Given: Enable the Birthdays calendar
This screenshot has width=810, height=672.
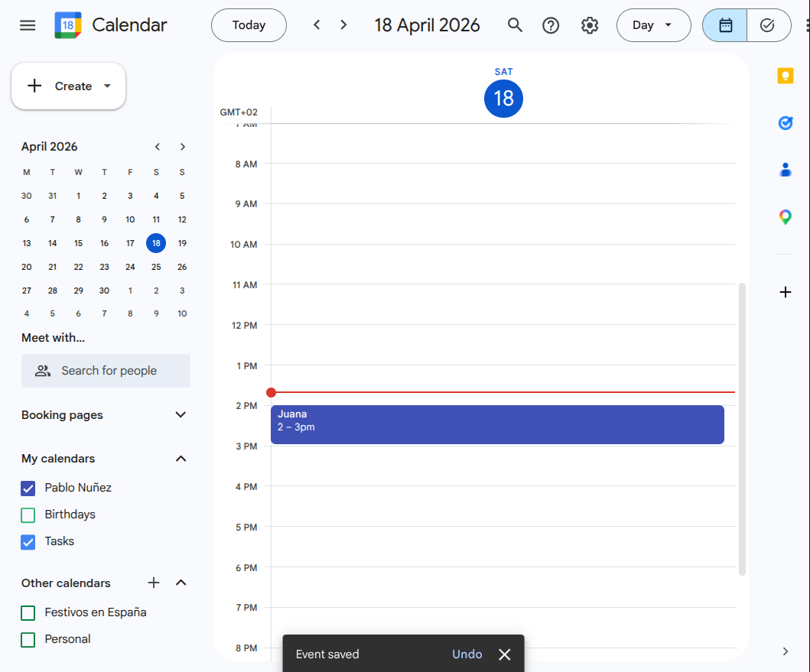Looking at the screenshot, I should tap(28, 515).
